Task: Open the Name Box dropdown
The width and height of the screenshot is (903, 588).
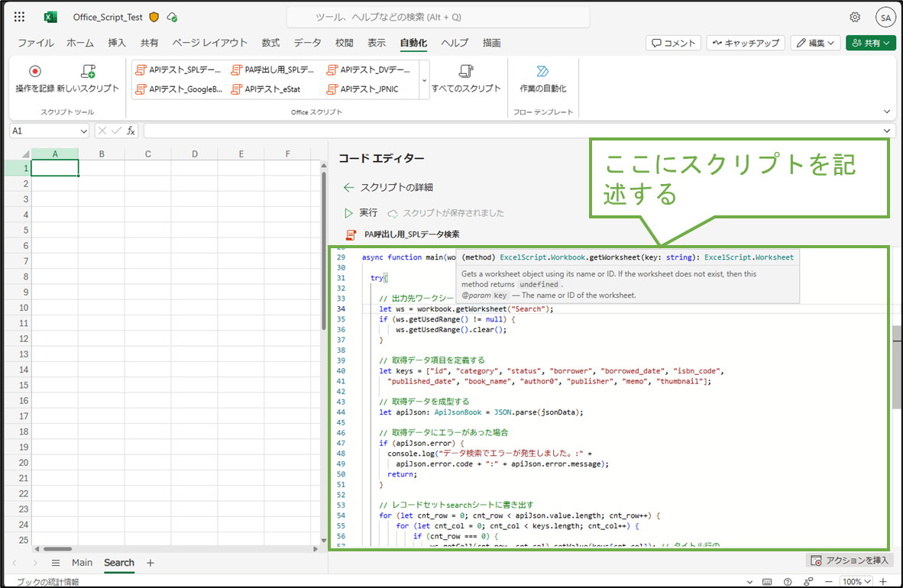Action: [83, 131]
